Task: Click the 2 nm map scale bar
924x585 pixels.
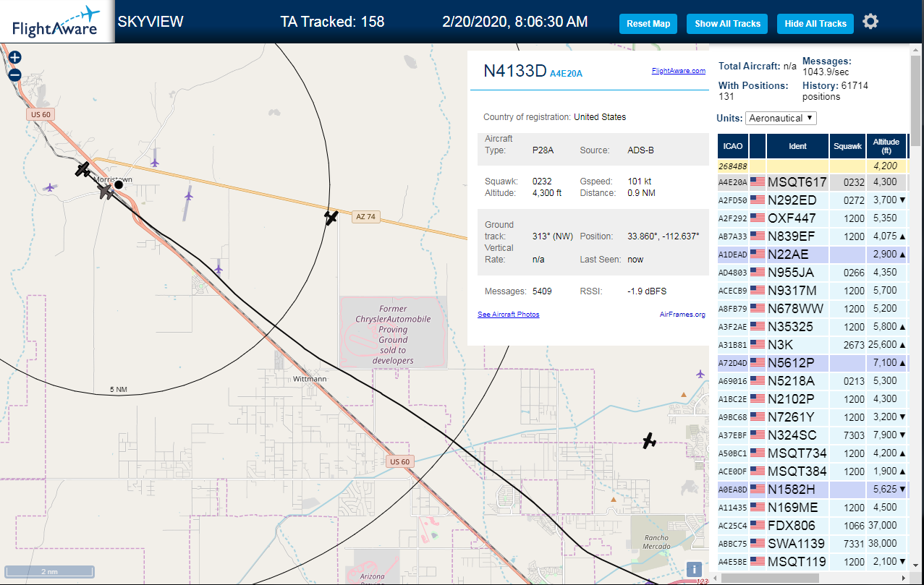Action: [x=49, y=571]
